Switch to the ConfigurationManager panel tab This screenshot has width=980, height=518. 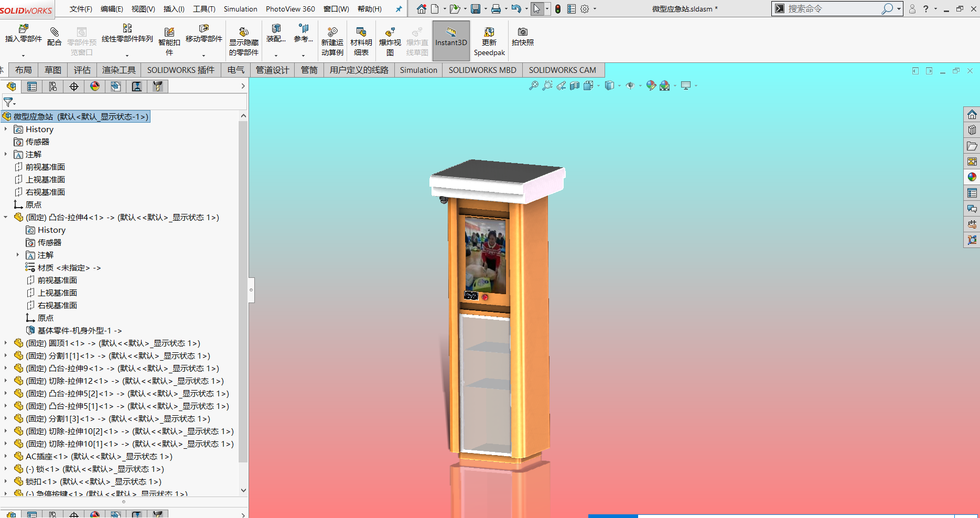coord(53,87)
